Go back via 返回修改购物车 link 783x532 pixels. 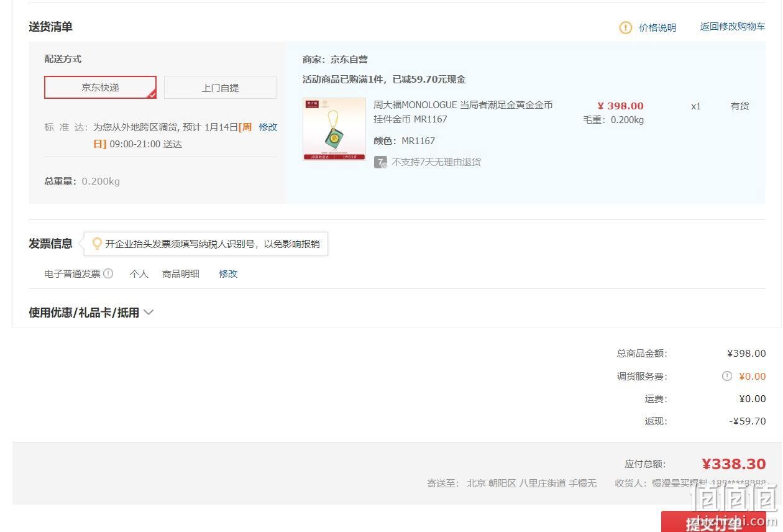(x=733, y=27)
